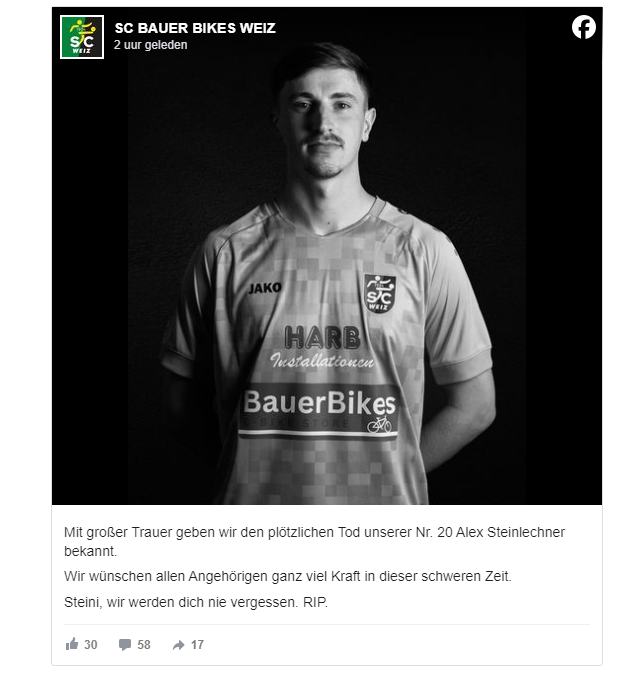Image resolution: width=630 pixels, height=677 pixels.
Task: Click the bicycle icon in BauerBikes banner
Action: point(380,425)
